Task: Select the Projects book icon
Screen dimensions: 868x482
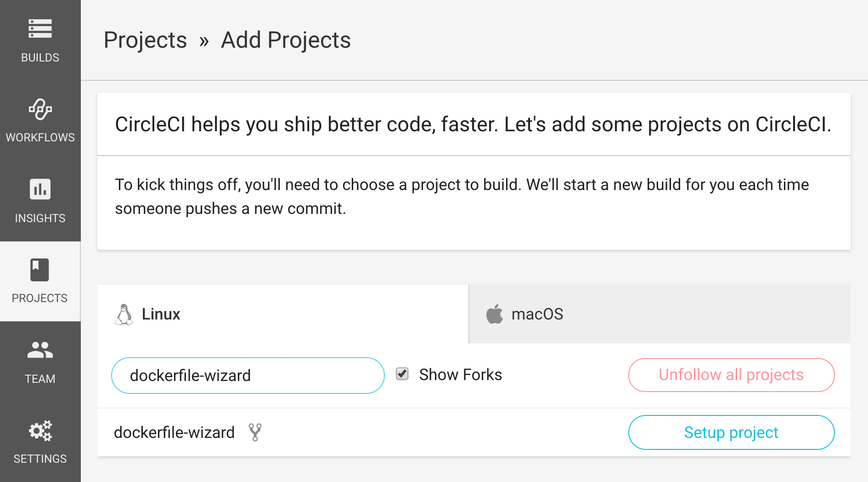Action: coord(39,270)
